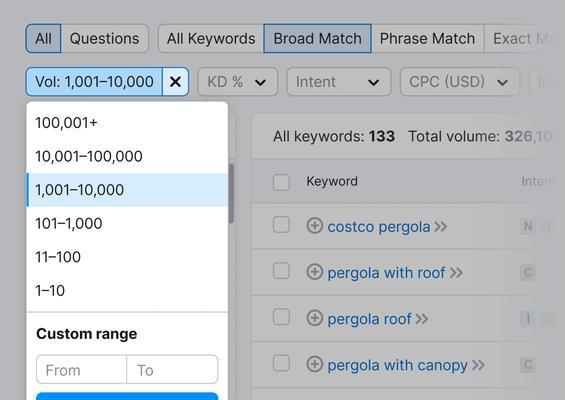565x400 pixels.
Task: Click double-chevron icon after pergola with roof
Action: 456,273
